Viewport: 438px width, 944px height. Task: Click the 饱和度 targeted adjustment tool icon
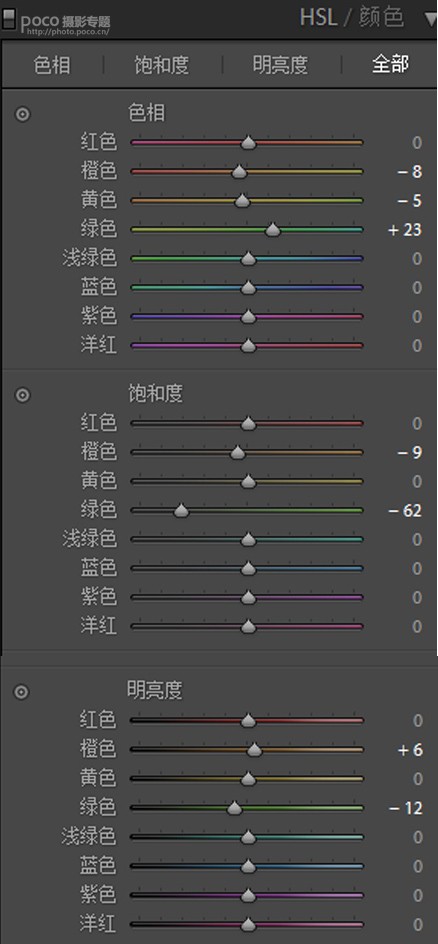coord(22,395)
